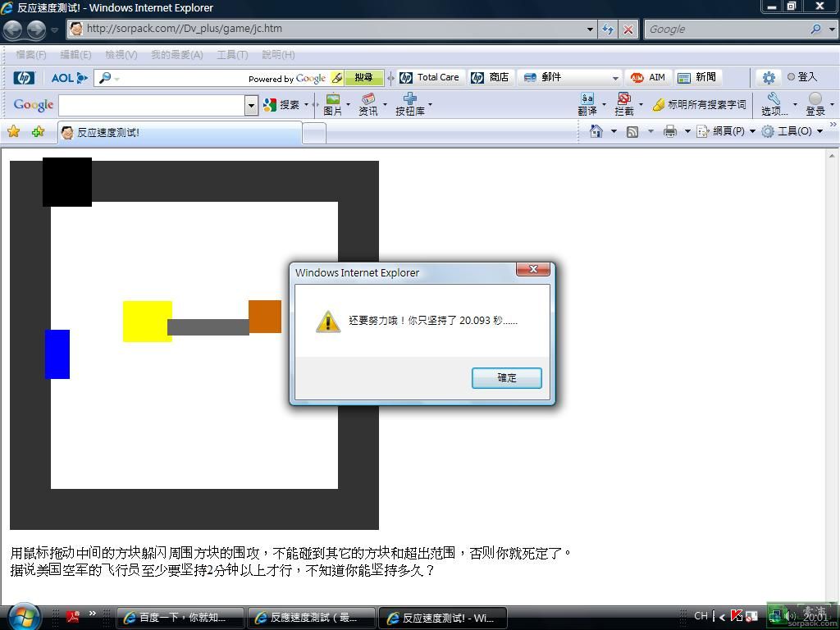Click the red Stop loading icon
The width and height of the screenshot is (840, 630).
point(628,30)
